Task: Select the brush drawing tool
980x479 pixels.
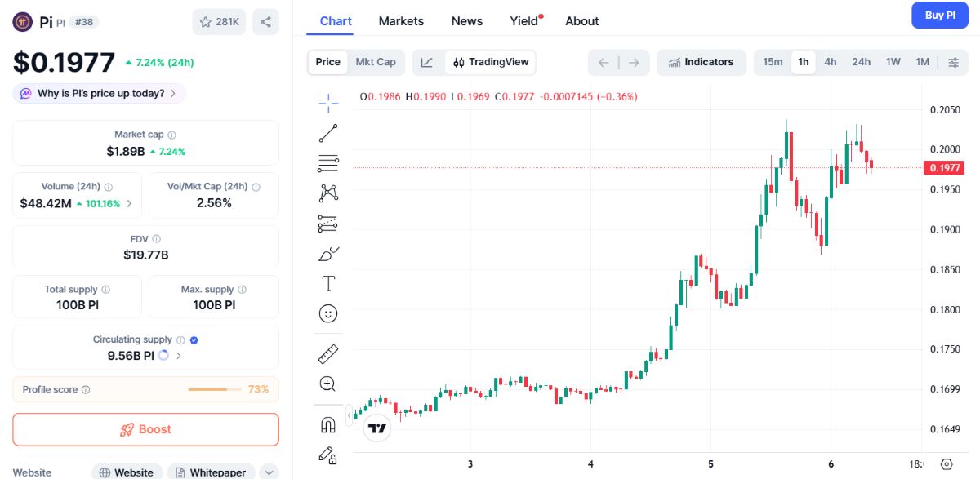Action: (x=328, y=254)
